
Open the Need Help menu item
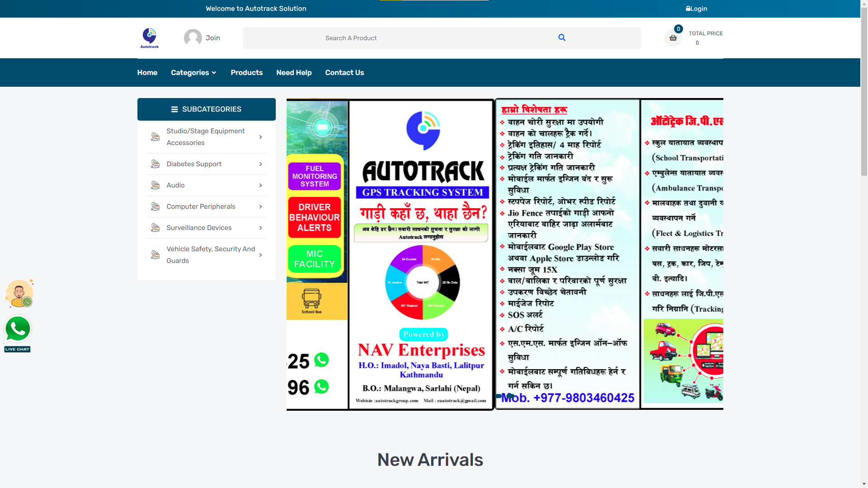pos(294,72)
